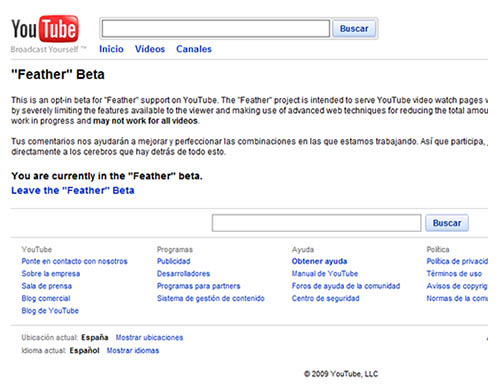Open the Publicidad link

pyautogui.click(x=174, y=261)
